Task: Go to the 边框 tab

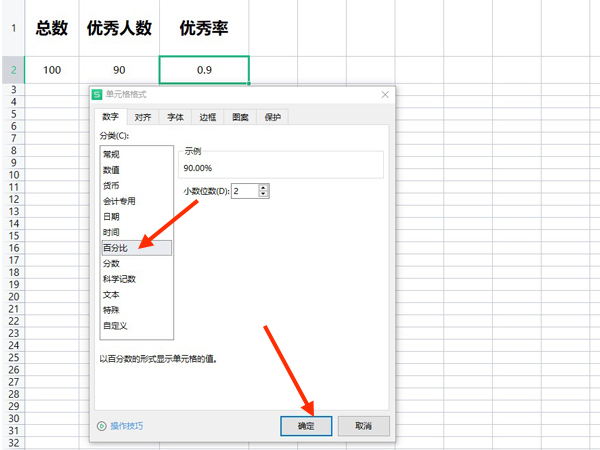Action: coord(207,117)
